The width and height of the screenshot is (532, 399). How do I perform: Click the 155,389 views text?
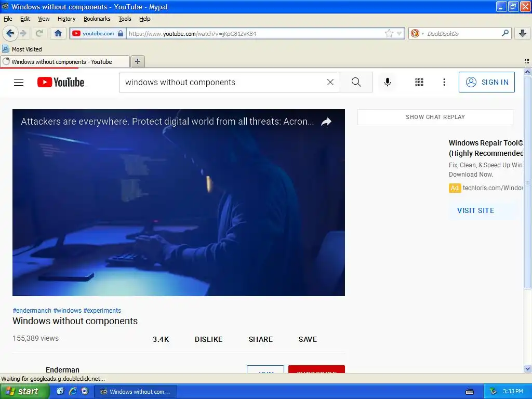[x=36, y=338]
